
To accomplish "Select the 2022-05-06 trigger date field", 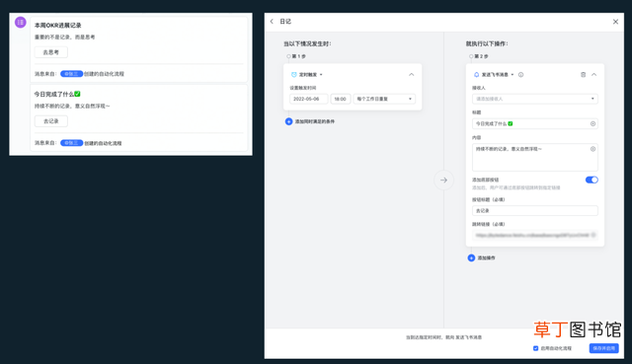I will [308, 99].
